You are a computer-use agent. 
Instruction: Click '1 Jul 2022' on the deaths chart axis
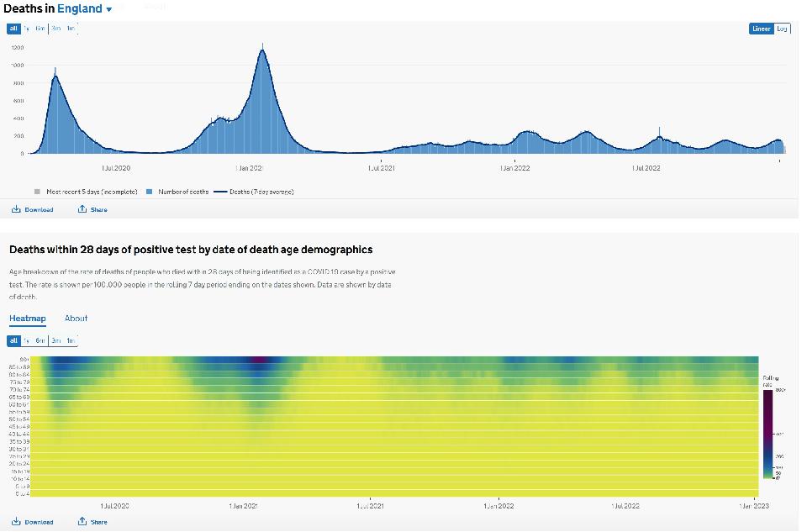click(646, 168)
